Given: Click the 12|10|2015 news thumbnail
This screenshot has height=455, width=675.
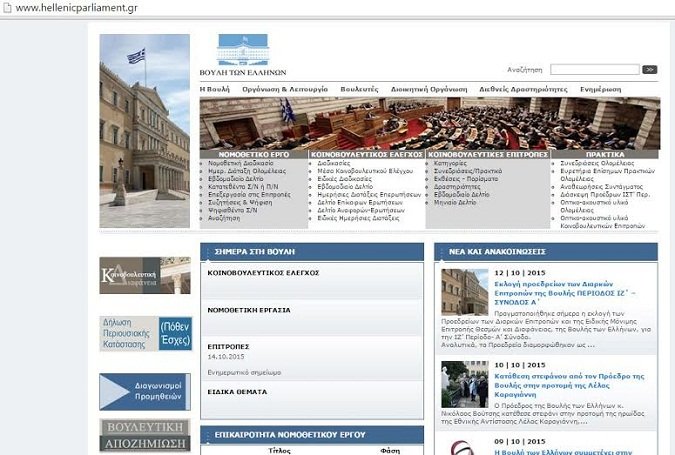Looking at the screenshot, I should (x=465, y=292).
